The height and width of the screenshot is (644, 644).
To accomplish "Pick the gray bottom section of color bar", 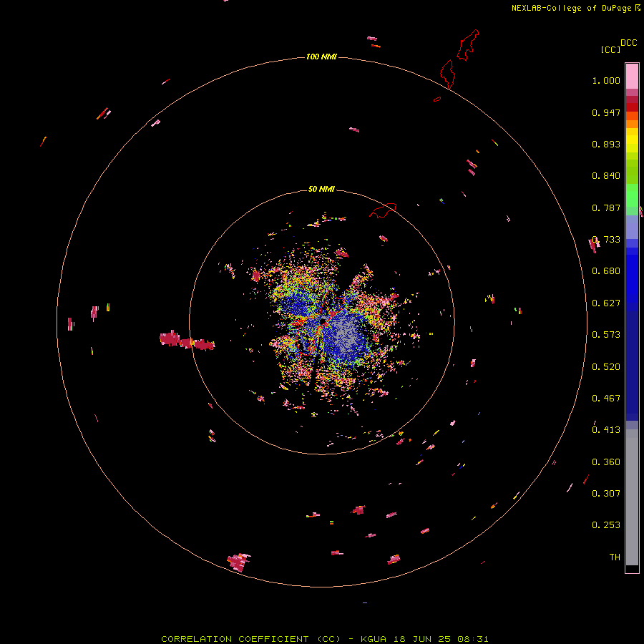I will [632, 497].
